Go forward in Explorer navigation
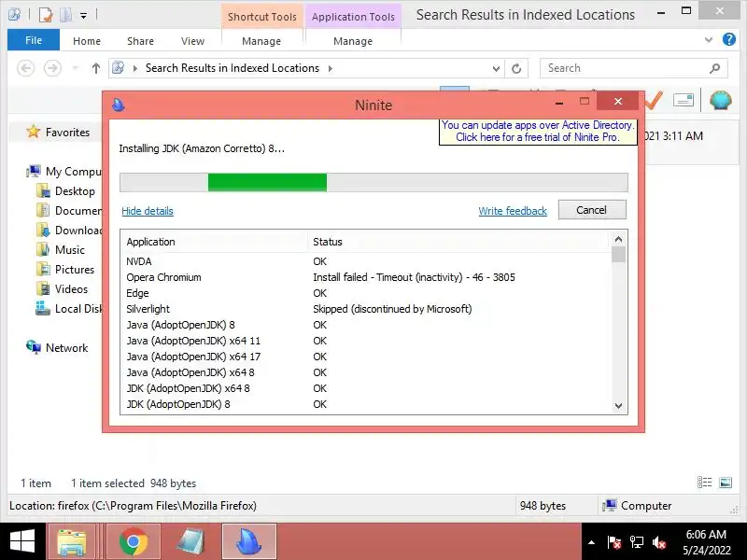Image resolution: width=747 pixels, height=560 pixels. (52, 68)
